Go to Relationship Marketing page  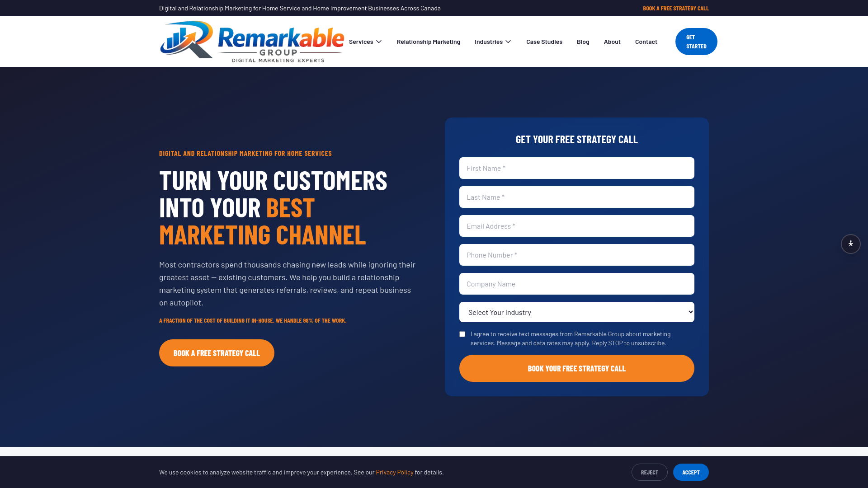coord(429,42)
